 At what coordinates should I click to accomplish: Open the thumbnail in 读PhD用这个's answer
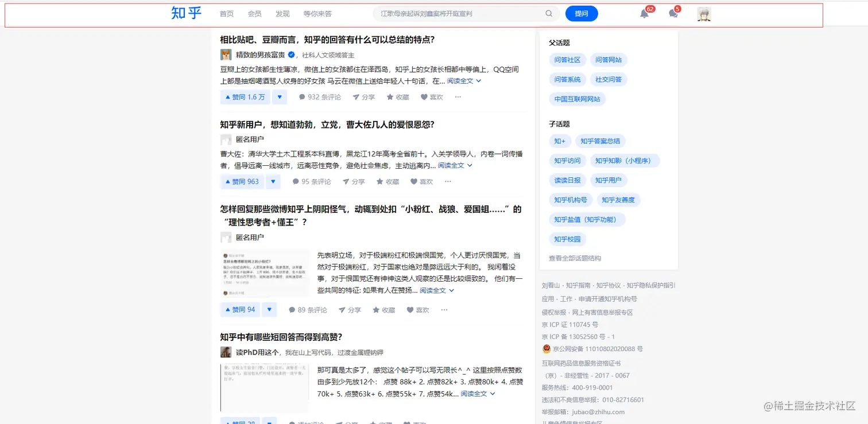pos(265,387)
